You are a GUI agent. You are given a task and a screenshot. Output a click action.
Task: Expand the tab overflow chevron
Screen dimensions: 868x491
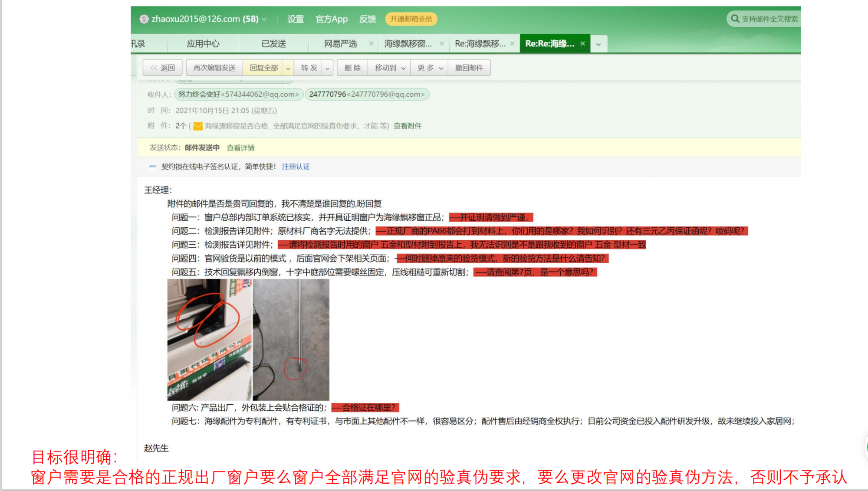pos(598,44)
